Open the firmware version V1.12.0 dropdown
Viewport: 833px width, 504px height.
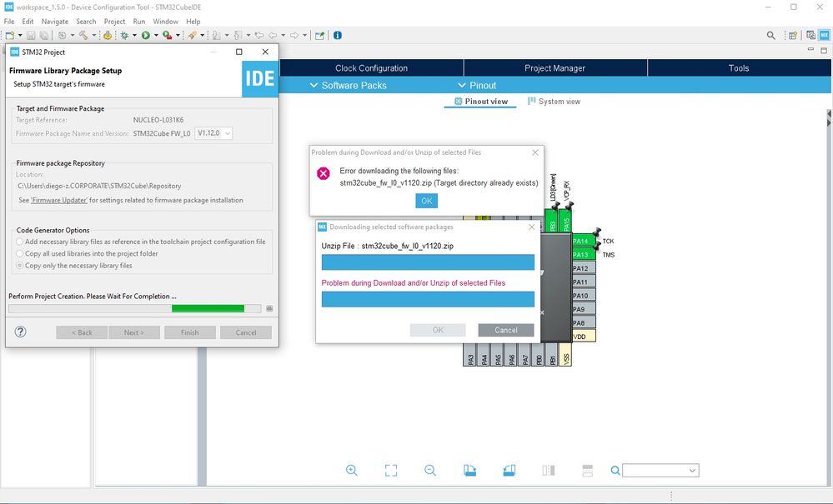[213, 133]
